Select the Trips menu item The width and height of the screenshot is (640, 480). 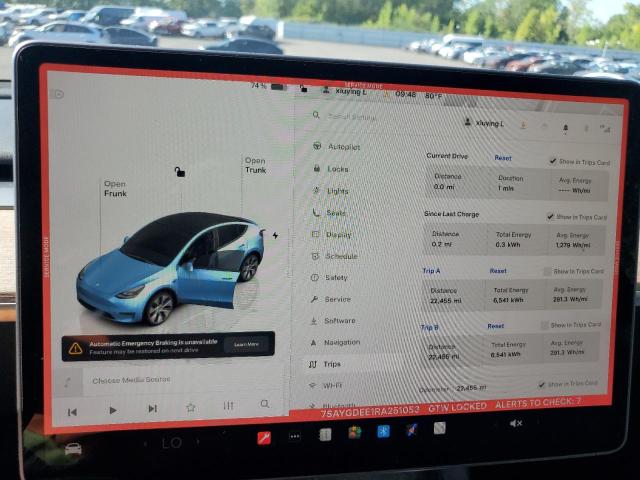tap(325, 364)
